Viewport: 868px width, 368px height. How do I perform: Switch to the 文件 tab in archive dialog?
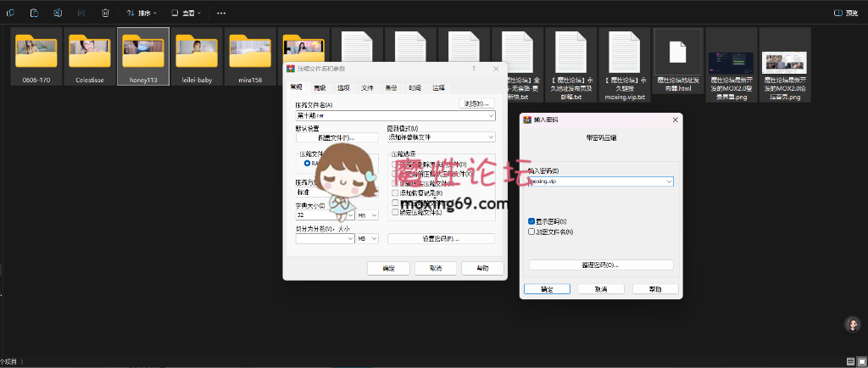click(x=368, y=87)
